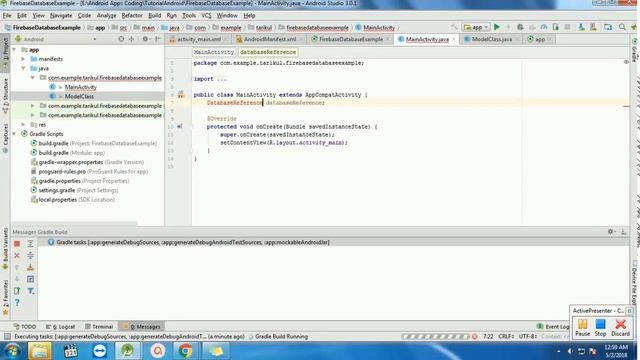
Task: Open the Project Structure icon in toolbar
Action: tap(608, 27)
